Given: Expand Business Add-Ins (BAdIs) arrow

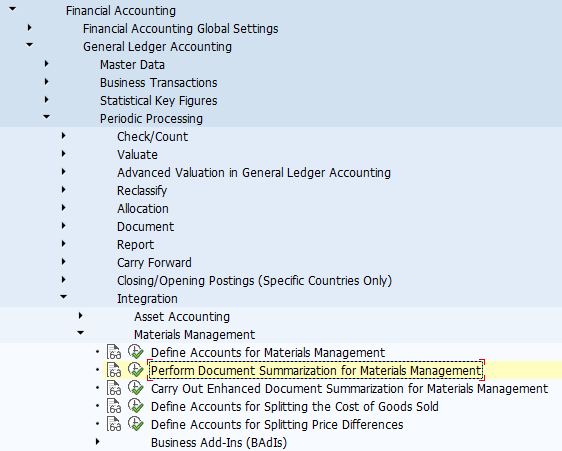Looking at the screenshot, I should 98,441.
